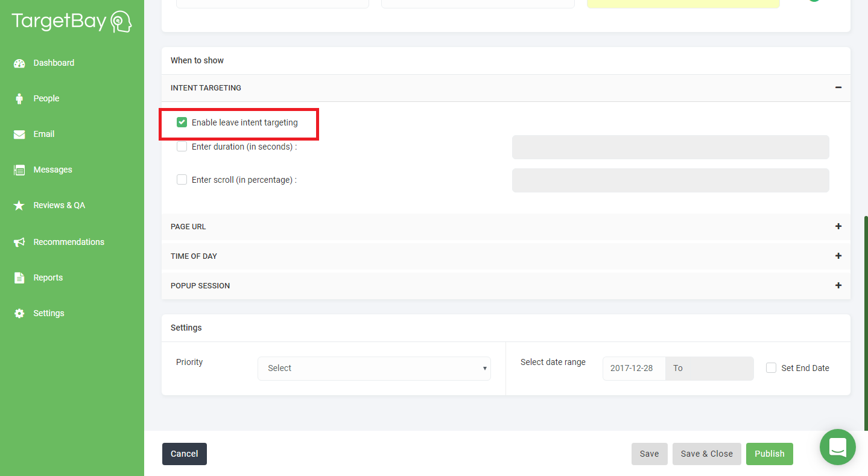Expand the Popup Session section
Viewport: 868px width, 476px height.
(838, 285)
